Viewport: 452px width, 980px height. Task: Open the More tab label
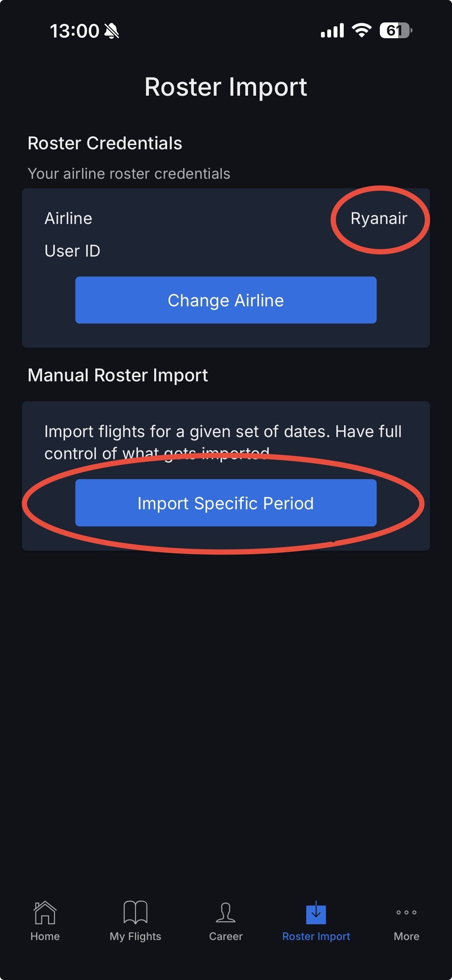click(406, 936)
